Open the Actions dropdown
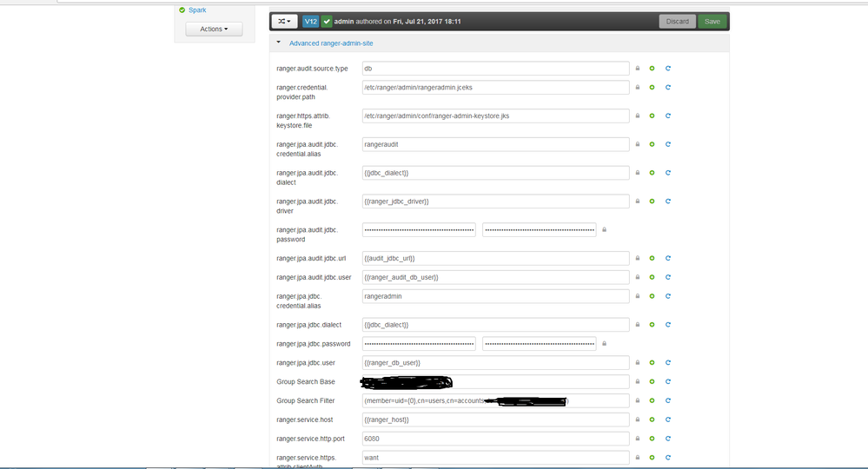 [x=214, y=30]
